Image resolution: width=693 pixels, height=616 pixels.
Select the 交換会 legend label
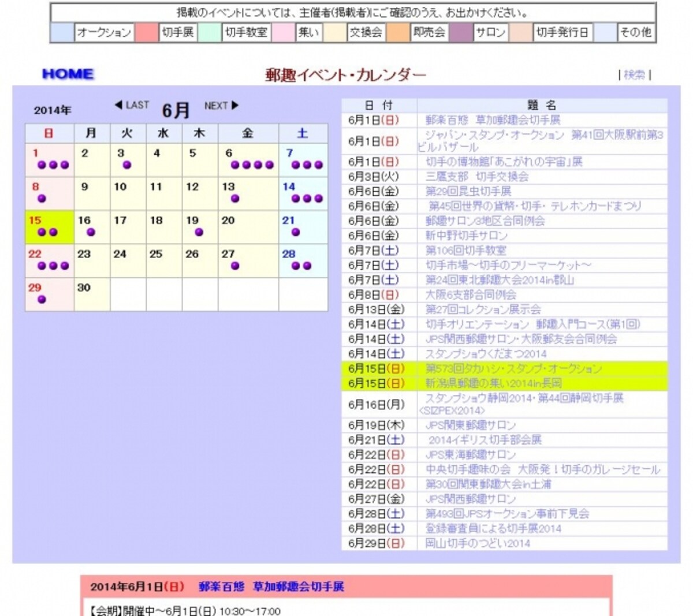coord(366,32)
